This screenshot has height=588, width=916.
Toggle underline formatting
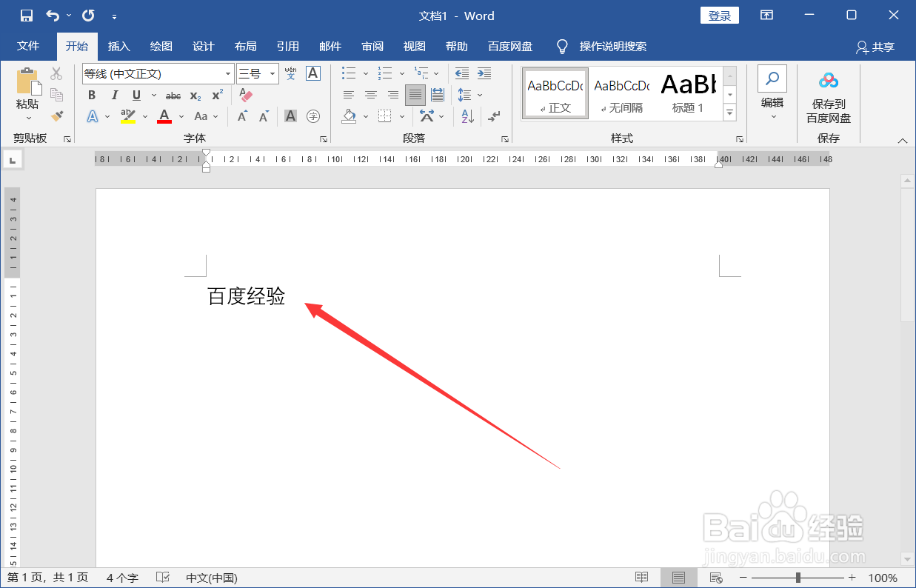[136, 96]
